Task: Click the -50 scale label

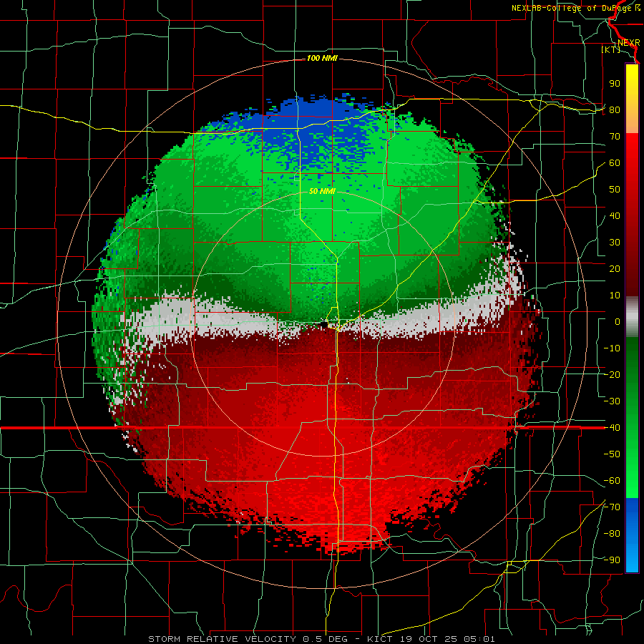Action: point(612,454)
